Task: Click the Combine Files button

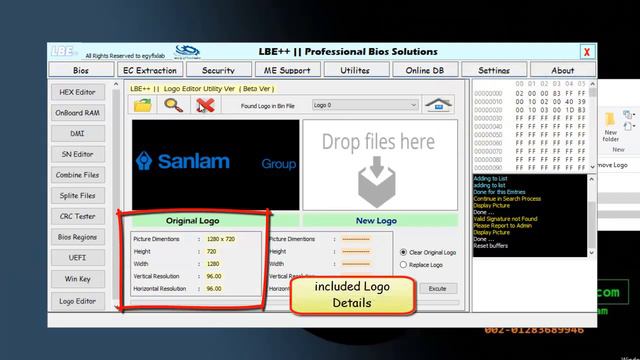Action: (78, 175)
